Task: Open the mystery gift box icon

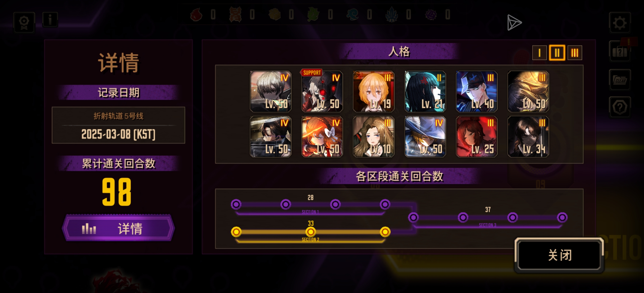Action: [620, 52]
